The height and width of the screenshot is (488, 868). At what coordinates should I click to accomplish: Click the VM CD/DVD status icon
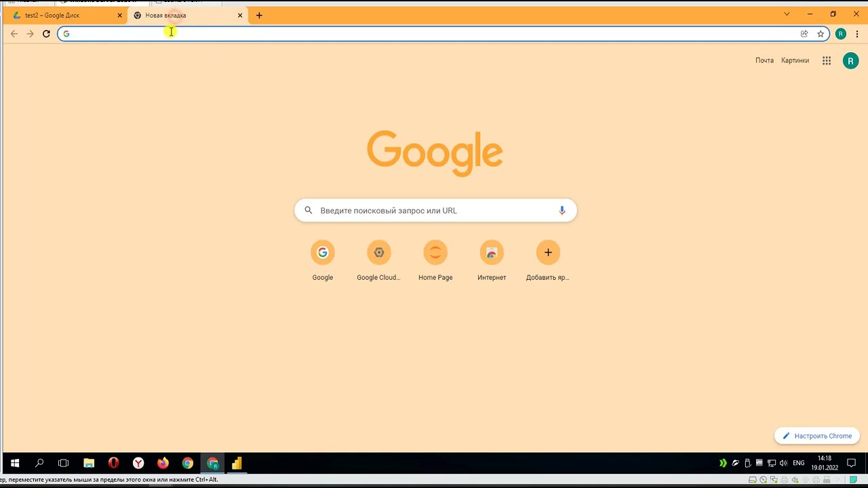763,480
